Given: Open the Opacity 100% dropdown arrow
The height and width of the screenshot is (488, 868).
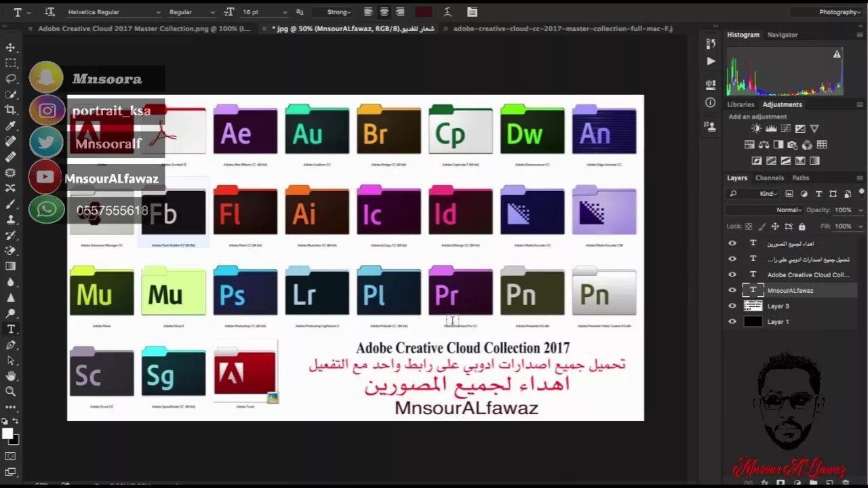Looking at the screenshot, I should [861, 210].
